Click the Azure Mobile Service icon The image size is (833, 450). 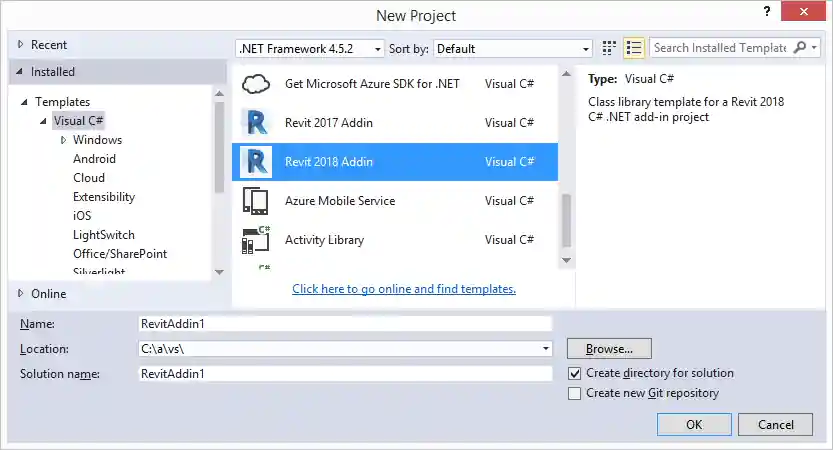click(x=257, y=201)
